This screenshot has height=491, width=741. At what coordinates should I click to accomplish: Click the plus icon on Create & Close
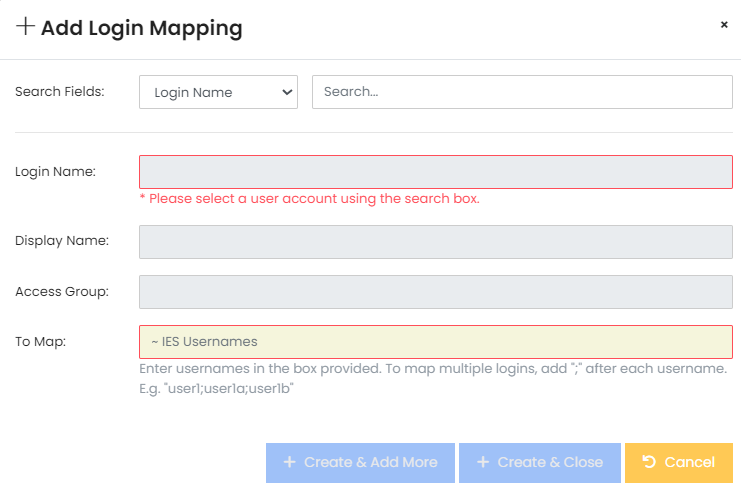(x=482, y=462)
